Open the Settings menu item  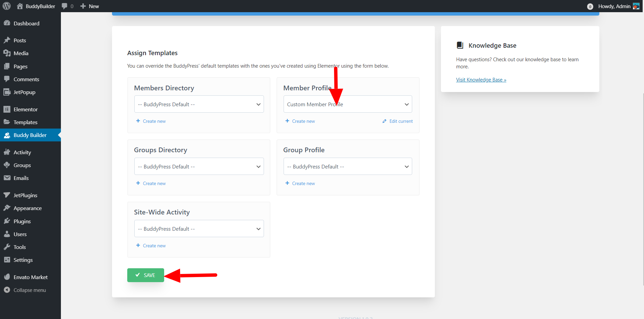[30, 260]
